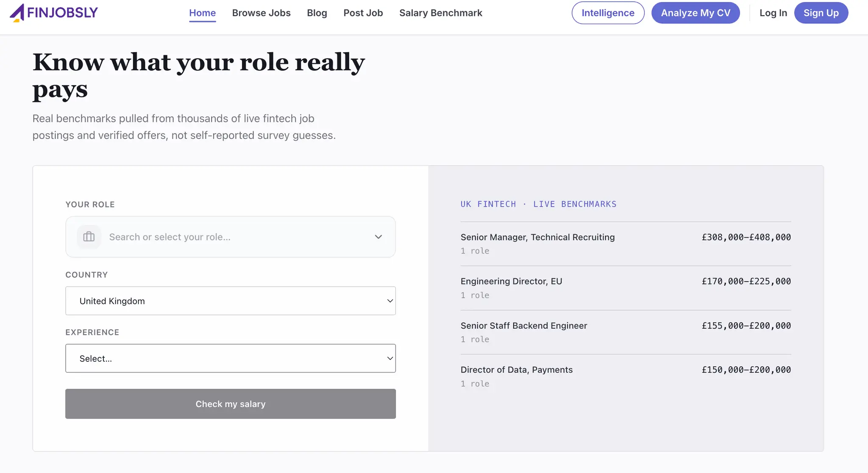
Task: Open the Blog nav item
Action: click(317, 13)
